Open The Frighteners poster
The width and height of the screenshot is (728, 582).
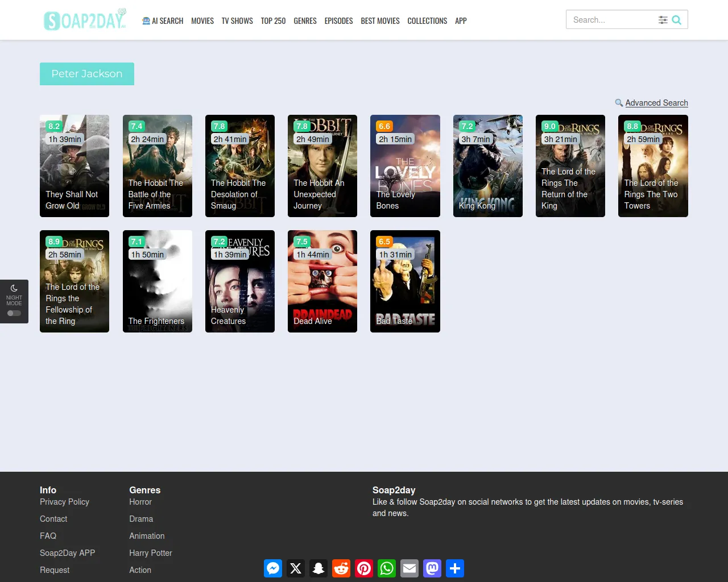point(158,281)
